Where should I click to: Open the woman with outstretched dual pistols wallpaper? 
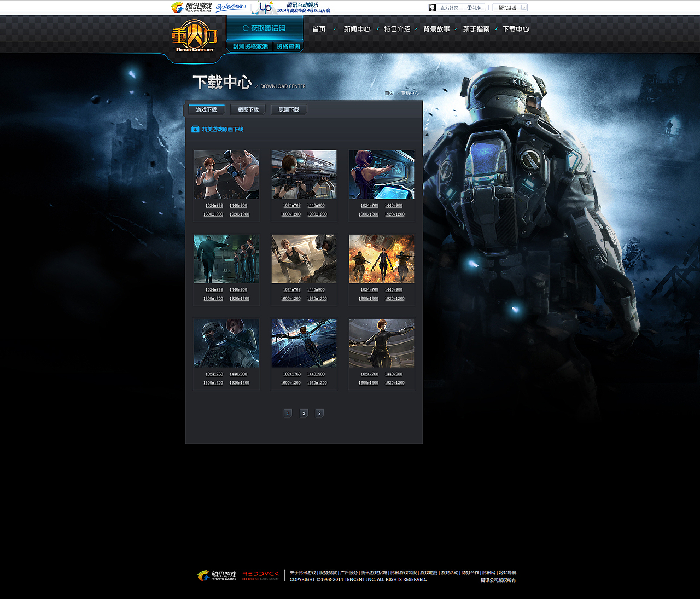[x=382, y=343]
